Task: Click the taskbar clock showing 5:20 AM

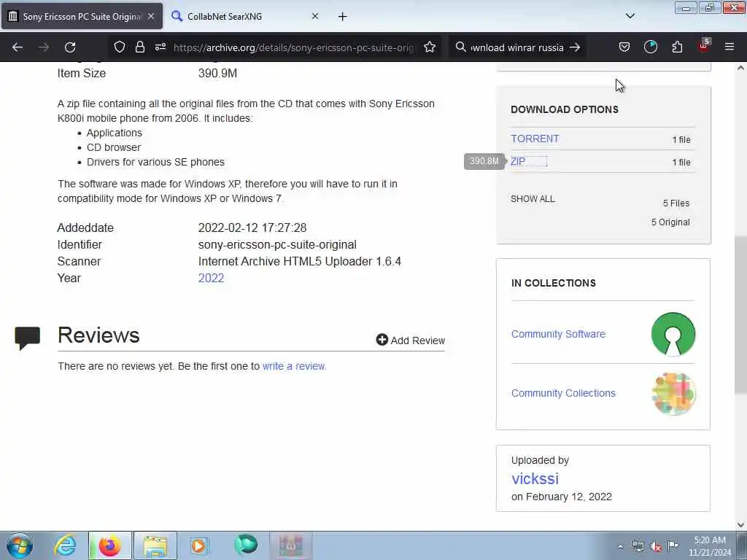Action: coord(710,546)
